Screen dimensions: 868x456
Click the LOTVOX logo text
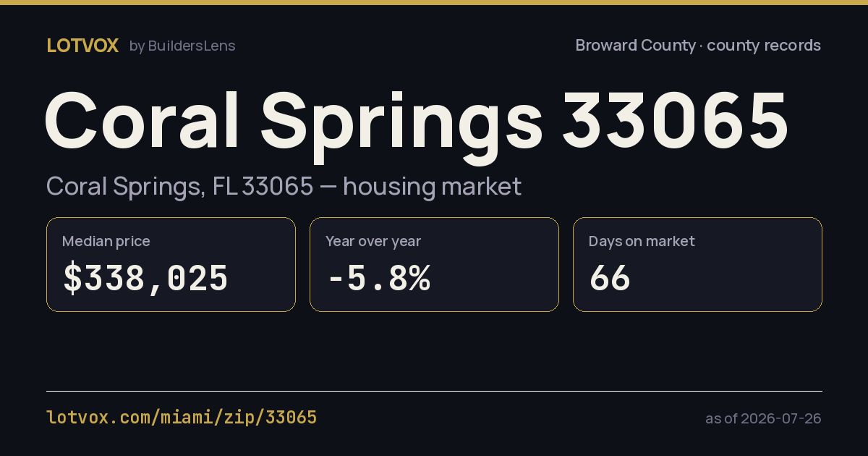[x=82, y=46]
